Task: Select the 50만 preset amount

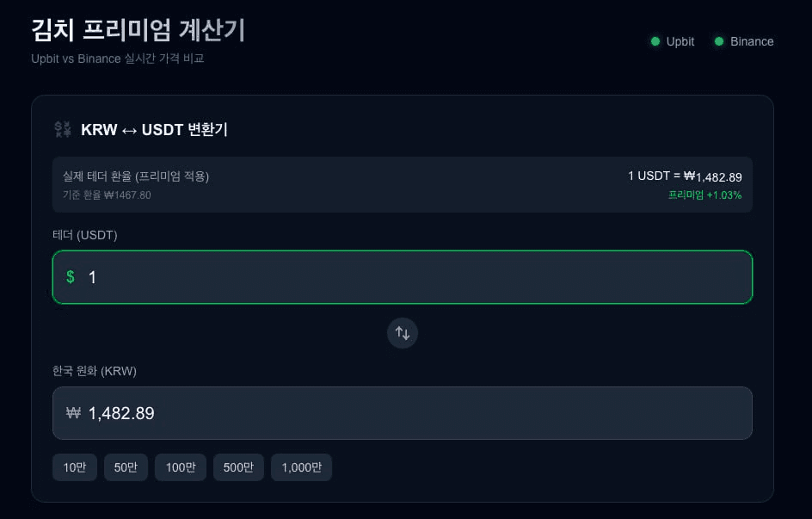Action: pyautogui.click(x=126, y=467)
